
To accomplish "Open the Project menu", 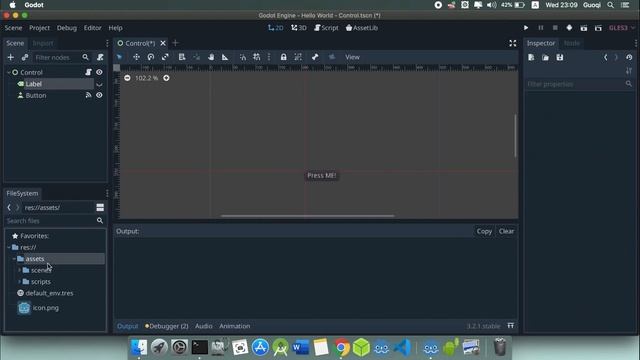I will pyautogui.click(x=39, y=28).
